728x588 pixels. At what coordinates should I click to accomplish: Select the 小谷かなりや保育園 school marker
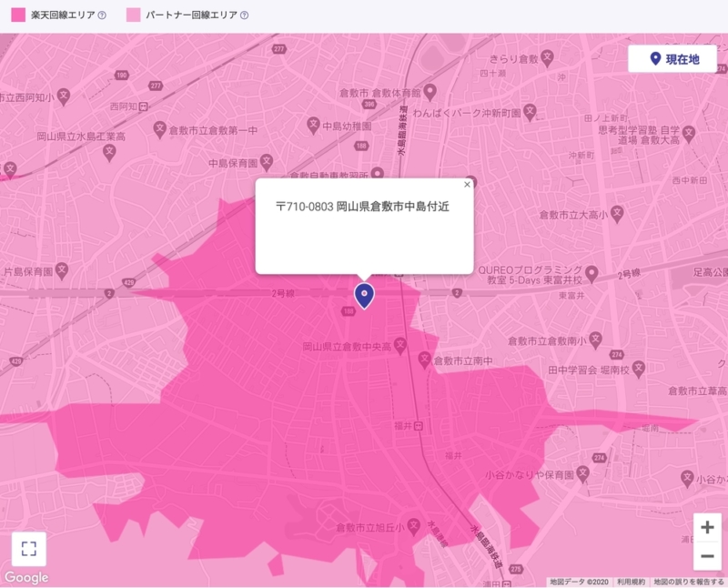[582, 474]
